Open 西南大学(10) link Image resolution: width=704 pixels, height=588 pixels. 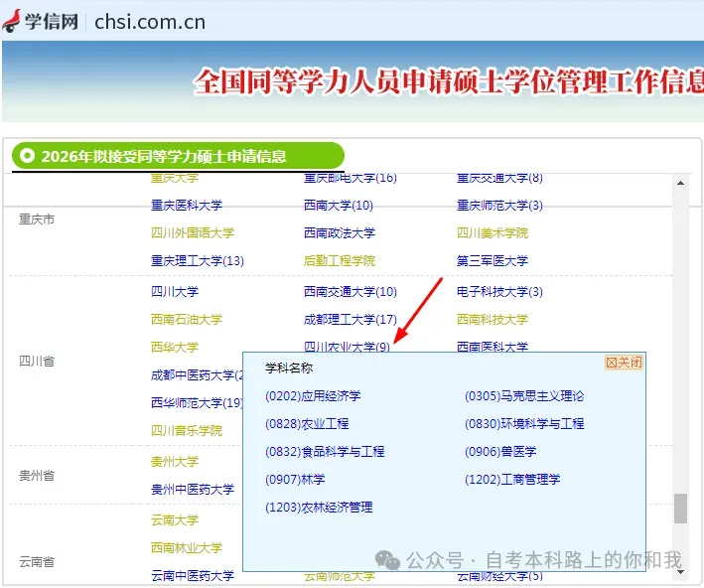pyautogui.click(x=339, y=206)
